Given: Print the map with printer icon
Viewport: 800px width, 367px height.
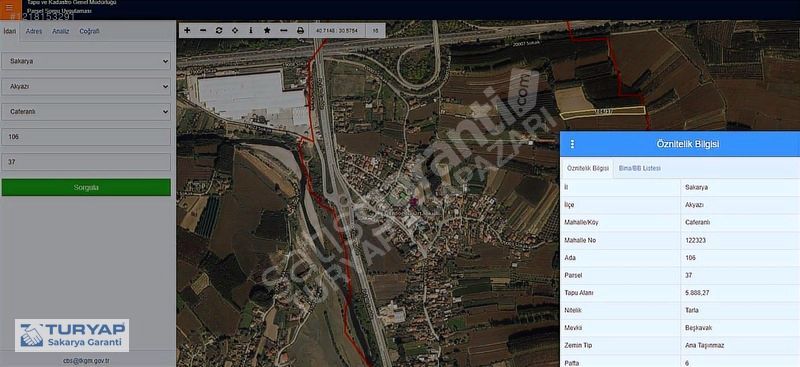Looking at the screenshot, I should point(301,31).
